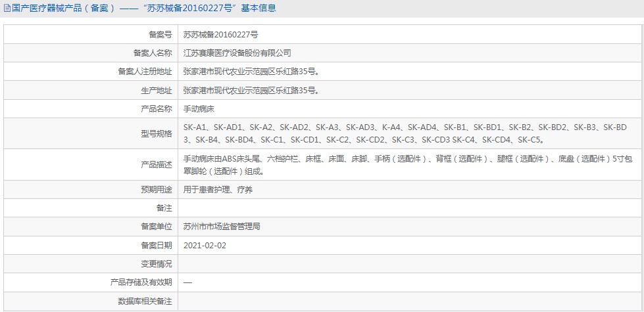Click the 变更情况 label

click(x=156, y=263)
